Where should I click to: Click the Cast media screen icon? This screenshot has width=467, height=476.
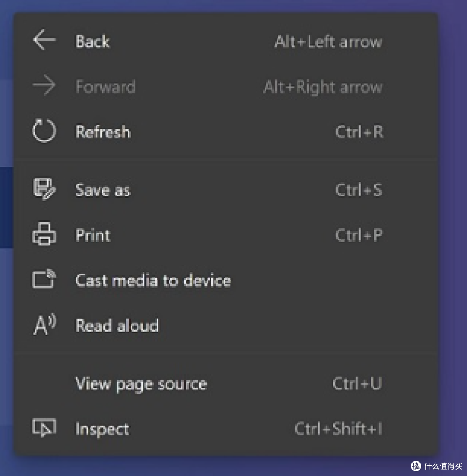pyautogui.click(x=45, y=278)
